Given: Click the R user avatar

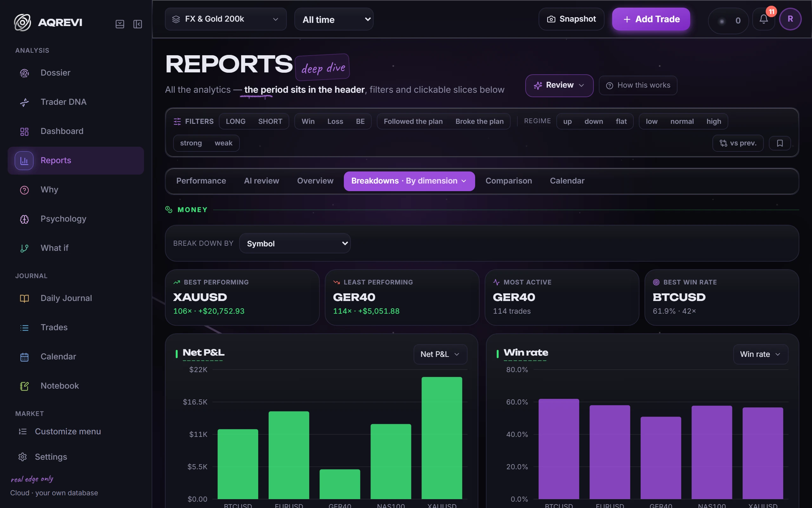Looking at the screenshot, I should click(x=790, y=19).
